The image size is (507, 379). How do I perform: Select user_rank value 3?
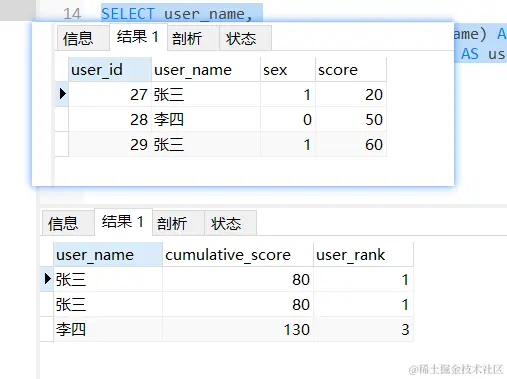coord(363,329)
